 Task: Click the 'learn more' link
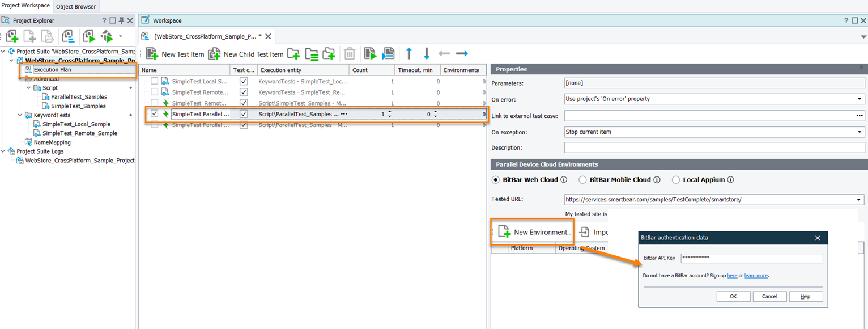[756, 276]
